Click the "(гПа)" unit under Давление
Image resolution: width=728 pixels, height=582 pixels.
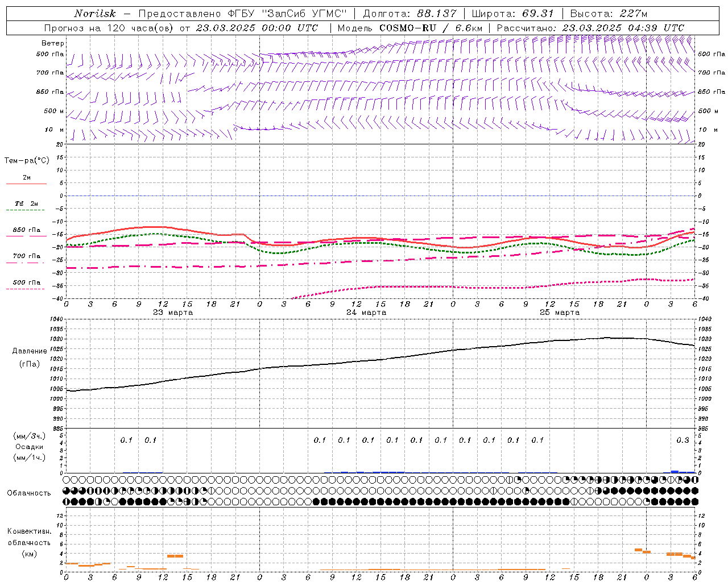click(30, 364)
